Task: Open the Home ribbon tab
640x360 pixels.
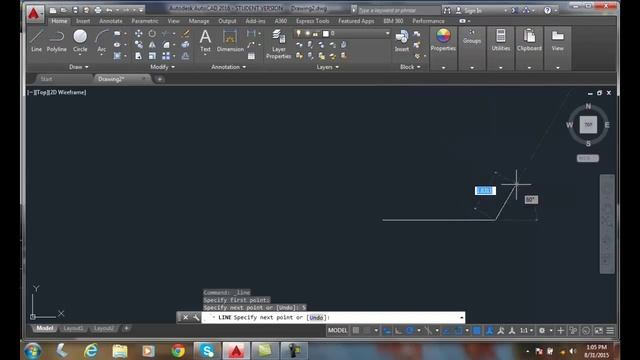Action: click(59, 21)
